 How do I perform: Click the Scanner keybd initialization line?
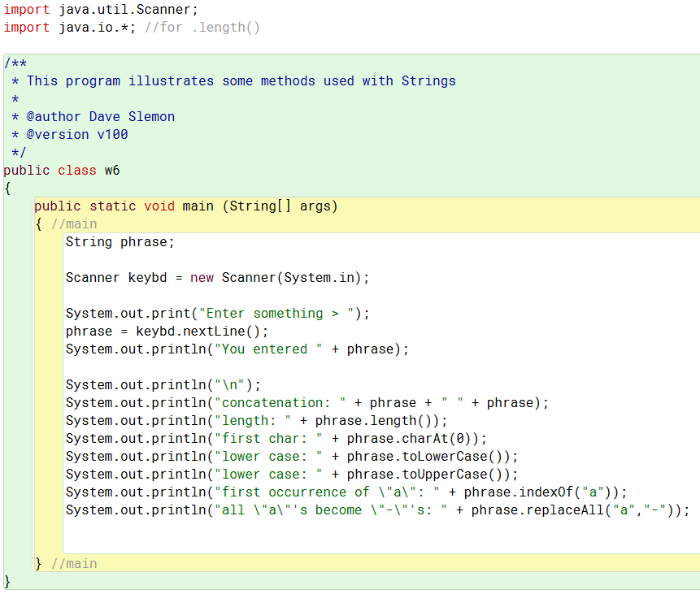[217, 278]
